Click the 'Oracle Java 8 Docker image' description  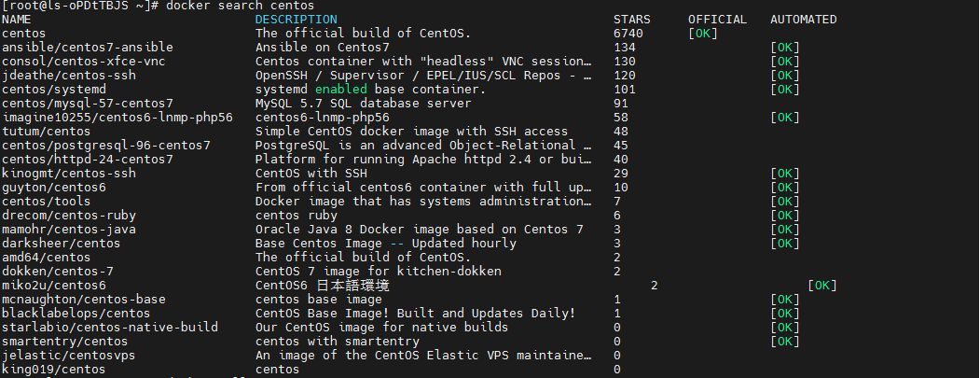[352, 230]
